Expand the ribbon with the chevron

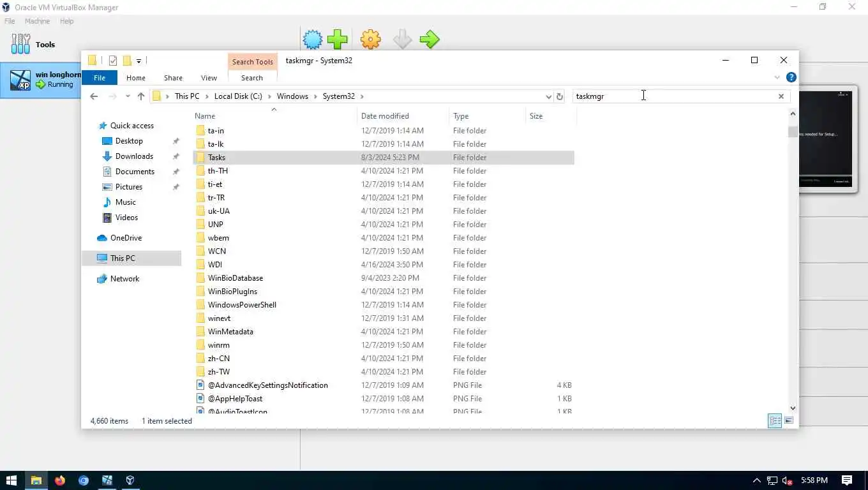point(777,77)
